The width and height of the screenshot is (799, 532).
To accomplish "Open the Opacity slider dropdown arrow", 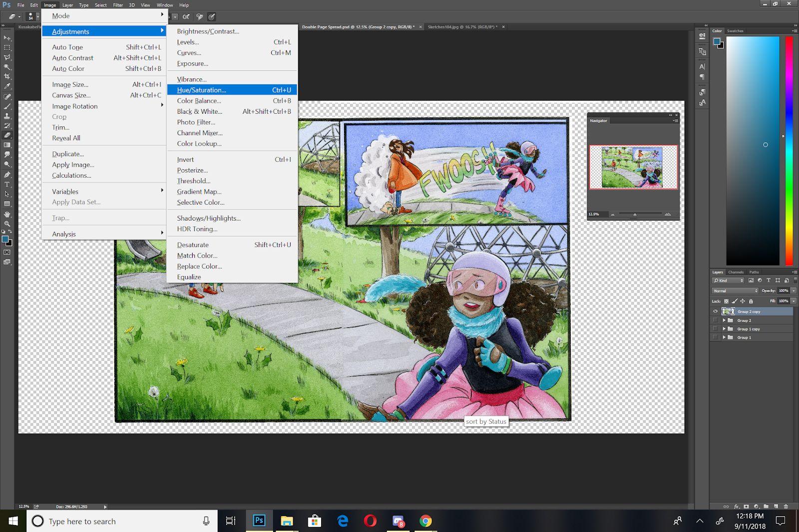I will [x=794, y=290].
